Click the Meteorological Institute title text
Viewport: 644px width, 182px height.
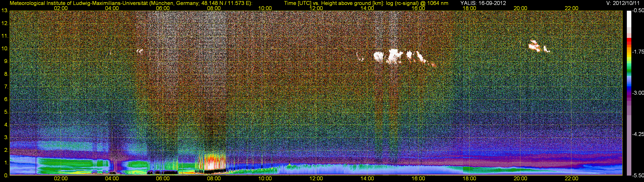pyautogui.click(x=131, y=3)
